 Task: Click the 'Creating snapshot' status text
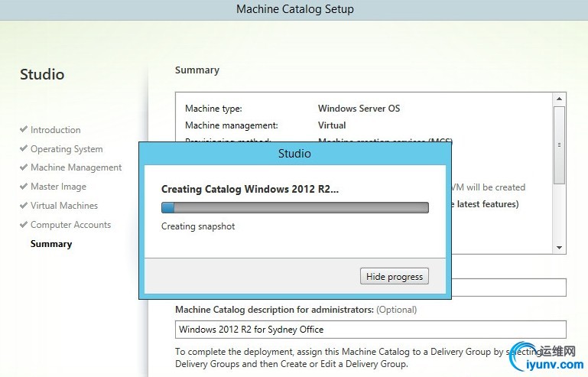[198, 226]
